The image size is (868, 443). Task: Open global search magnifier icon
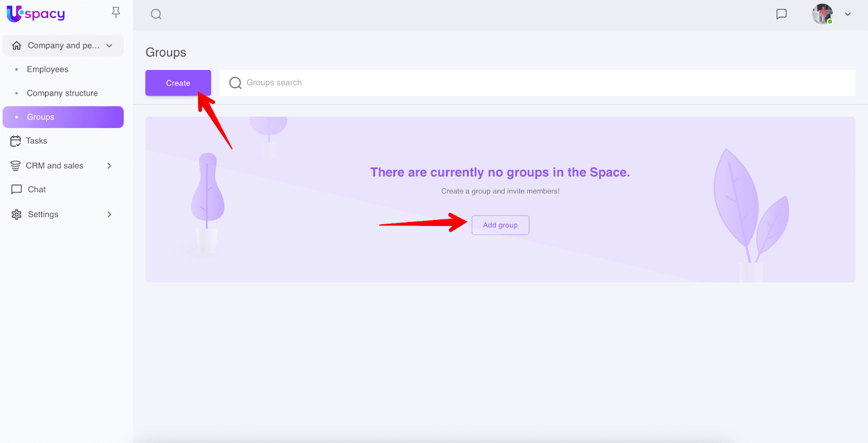pos(156,14)
